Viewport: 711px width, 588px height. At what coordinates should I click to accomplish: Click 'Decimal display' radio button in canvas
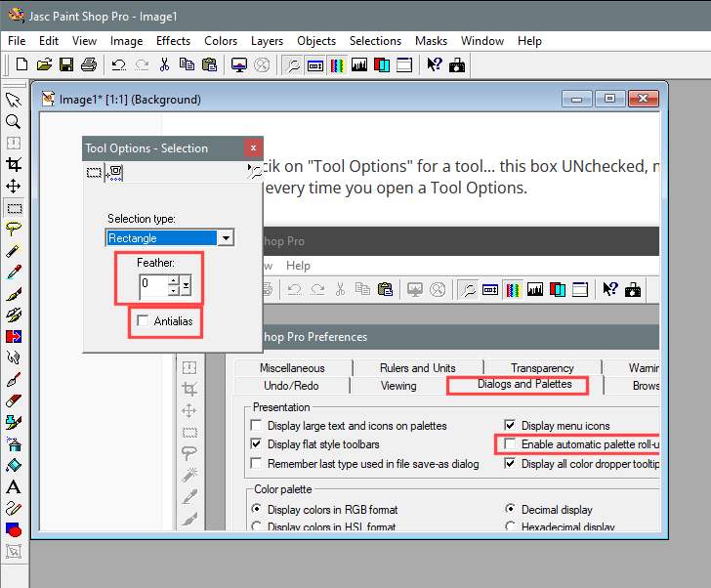pos(510,509)
